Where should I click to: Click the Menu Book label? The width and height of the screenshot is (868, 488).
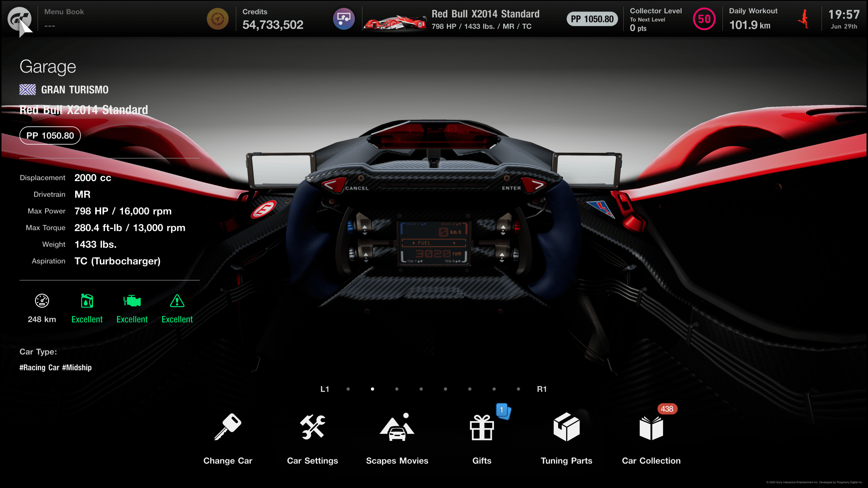tap(64, 12)
